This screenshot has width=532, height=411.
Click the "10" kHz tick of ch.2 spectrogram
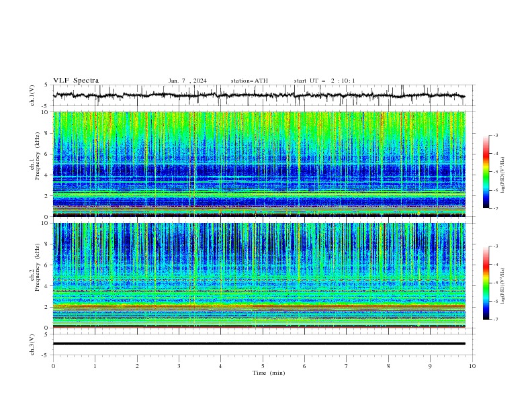(x=46, y=223)
